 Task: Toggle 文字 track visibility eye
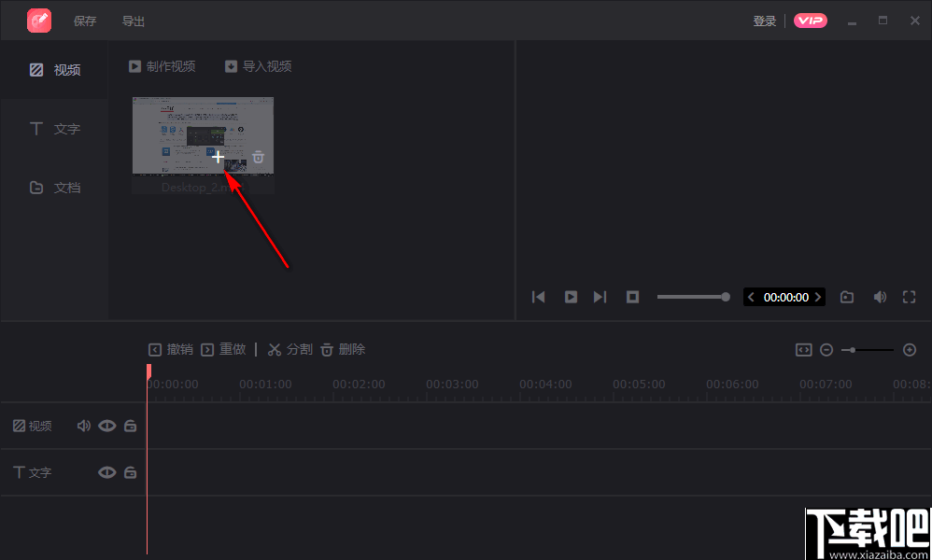[x=107, y=472]
